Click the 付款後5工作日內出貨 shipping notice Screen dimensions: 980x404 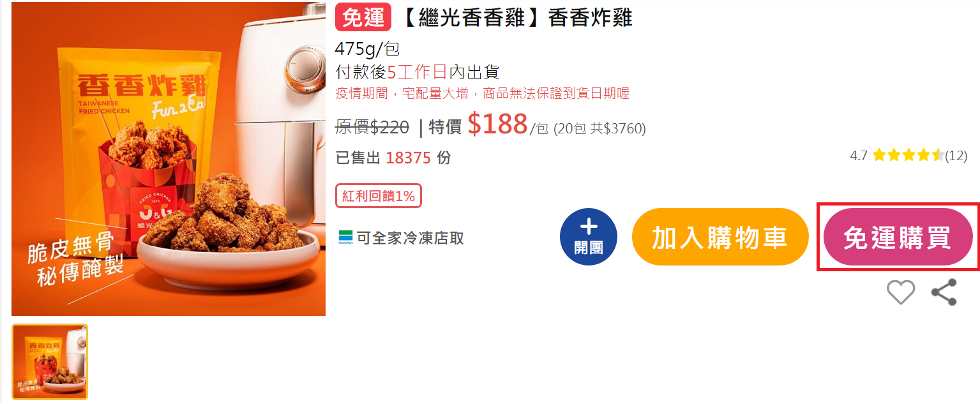coord(417,71)
